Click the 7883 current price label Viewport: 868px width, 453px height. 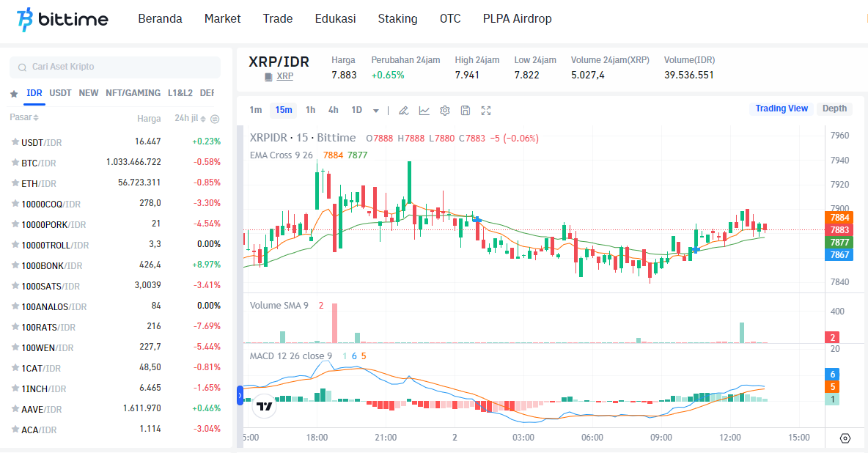[839, 230]
